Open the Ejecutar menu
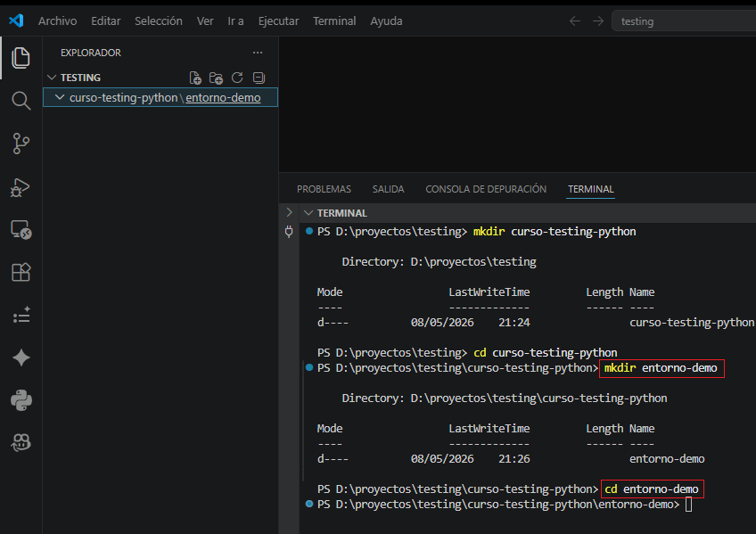Screen dimensions: 756x534 (x=278, y=21)
